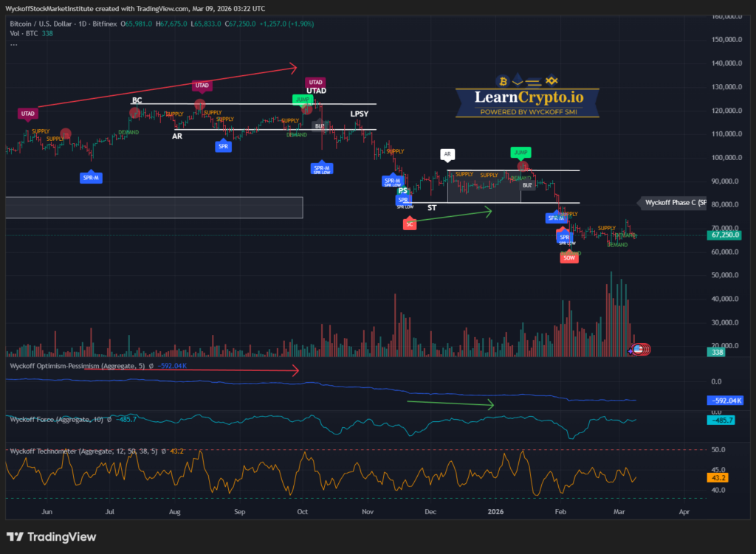Click the -485.7 Force value tag
This screenshot has height=554, width=756.
point(721,420)
